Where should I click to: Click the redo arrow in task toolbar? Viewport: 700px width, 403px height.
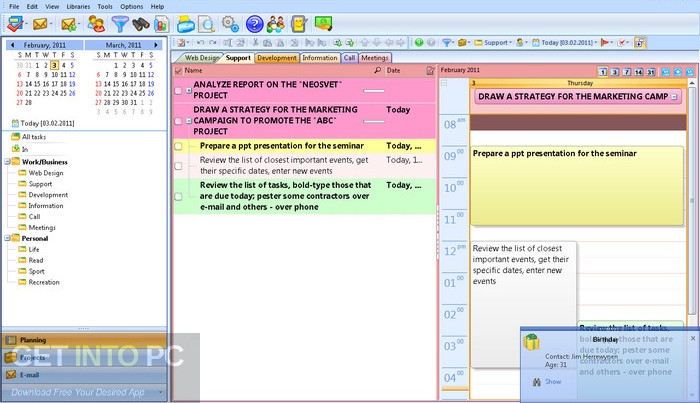(x=212, y=43)
